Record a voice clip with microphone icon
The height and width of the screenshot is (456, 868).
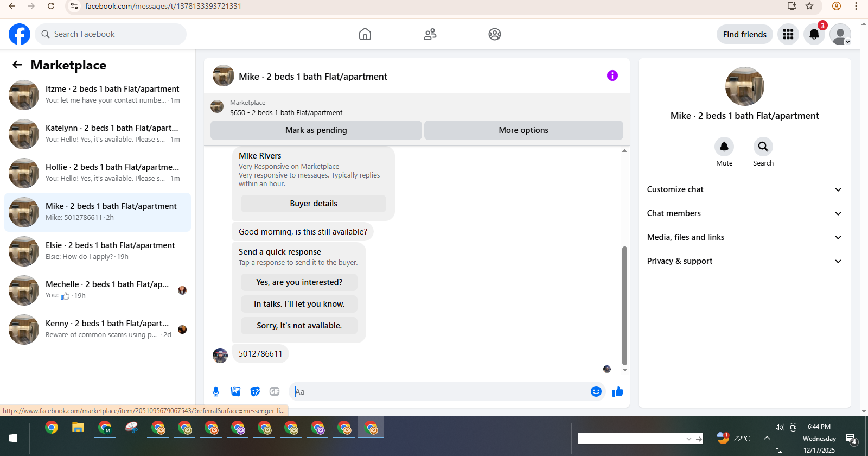(216, 391)
